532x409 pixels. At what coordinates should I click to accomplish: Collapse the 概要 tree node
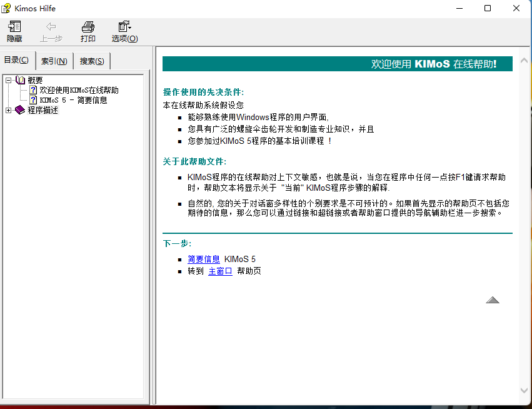[9, 80]
